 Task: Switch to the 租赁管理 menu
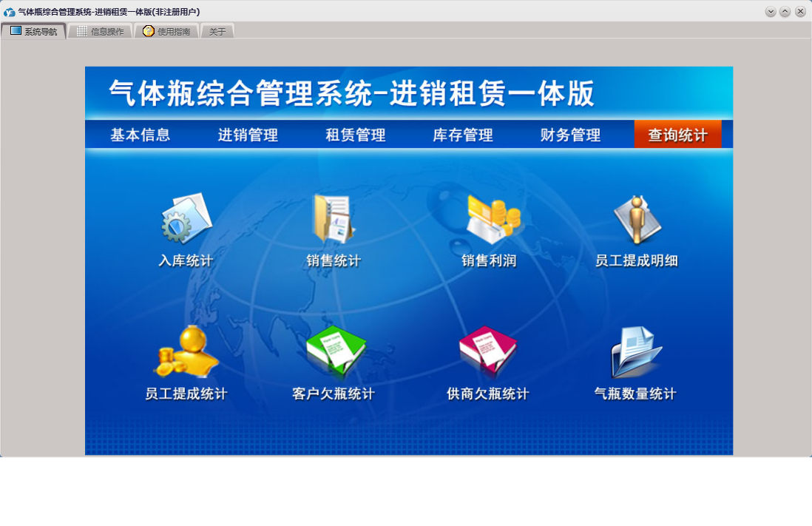click(x=356, y=135)
